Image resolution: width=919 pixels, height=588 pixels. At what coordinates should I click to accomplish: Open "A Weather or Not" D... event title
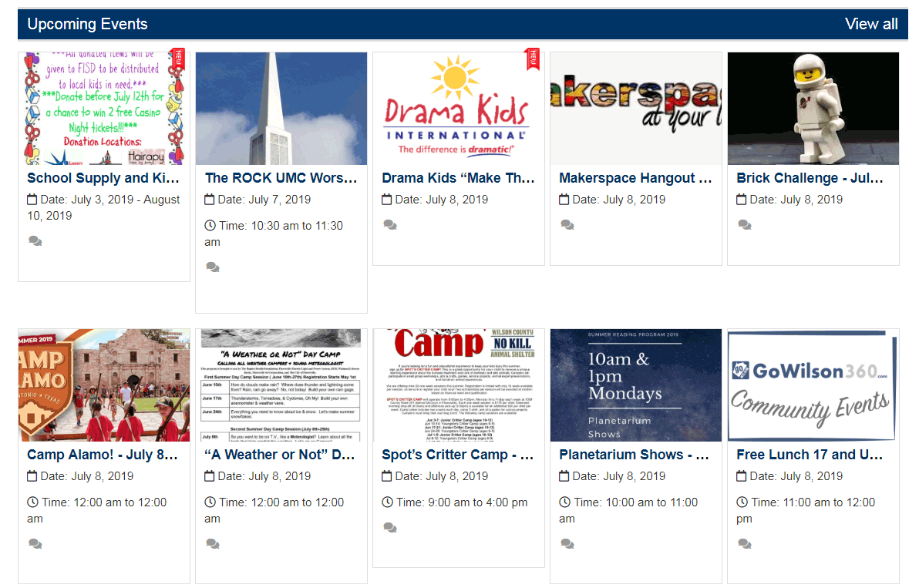[280, 455]
